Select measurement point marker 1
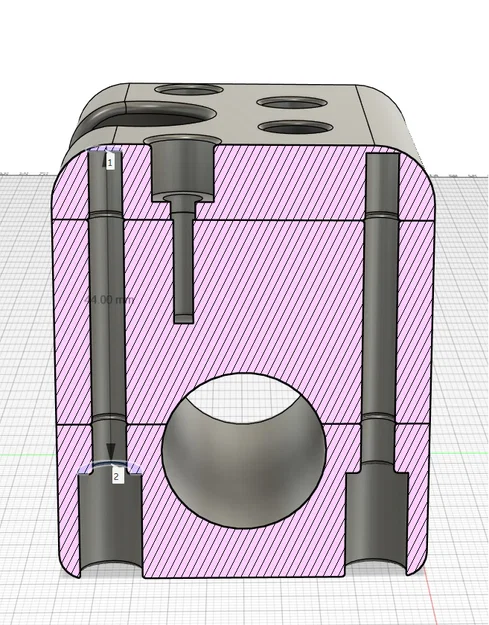 tap(110, 163)
